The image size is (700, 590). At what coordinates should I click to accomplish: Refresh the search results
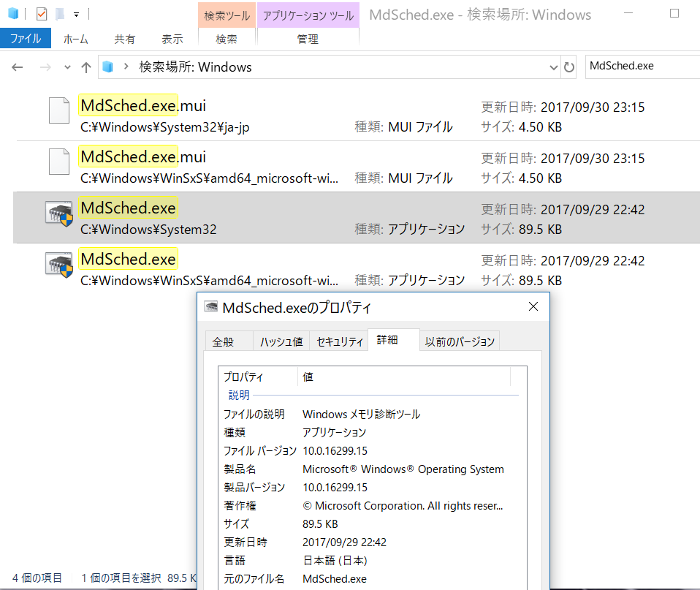click(568, 67)
